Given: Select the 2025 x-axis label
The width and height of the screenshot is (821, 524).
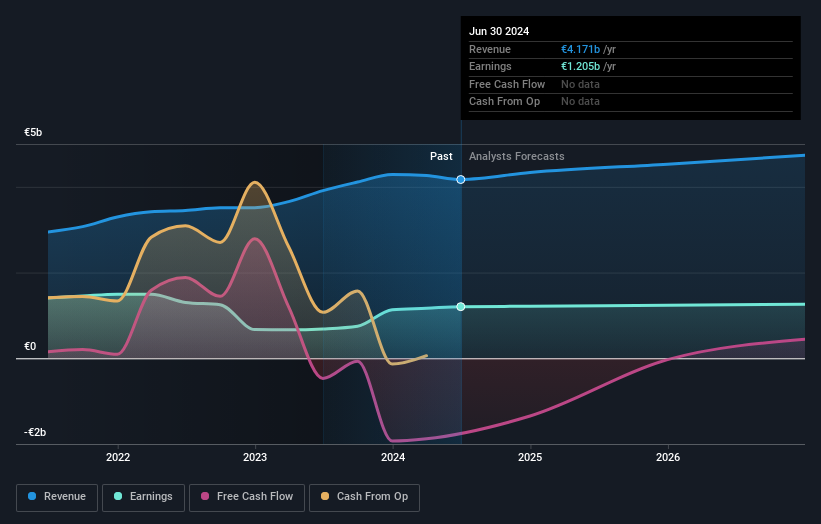Looking at the screenshot, I should click(x=530, y=457).
